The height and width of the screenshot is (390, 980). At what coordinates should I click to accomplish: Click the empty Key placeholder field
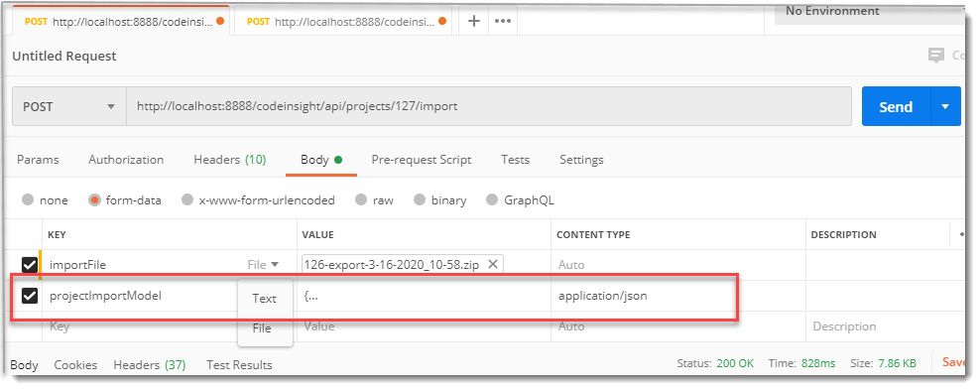pos(170,326)
